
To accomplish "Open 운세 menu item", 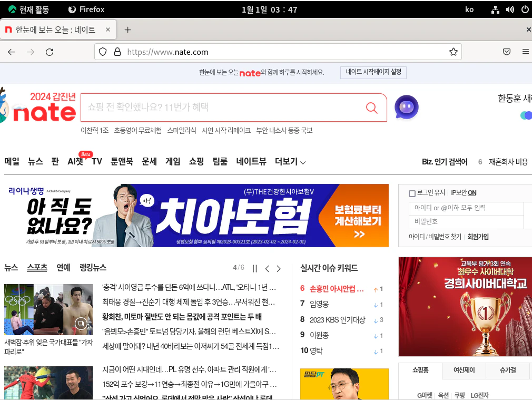I will [149, 162].
